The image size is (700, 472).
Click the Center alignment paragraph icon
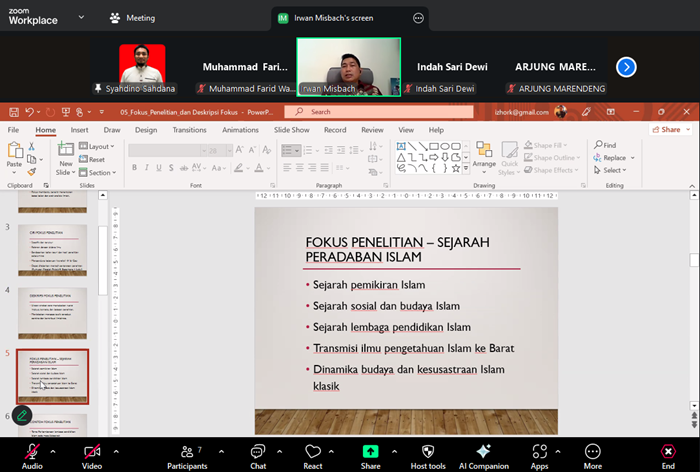pos(300,168)
